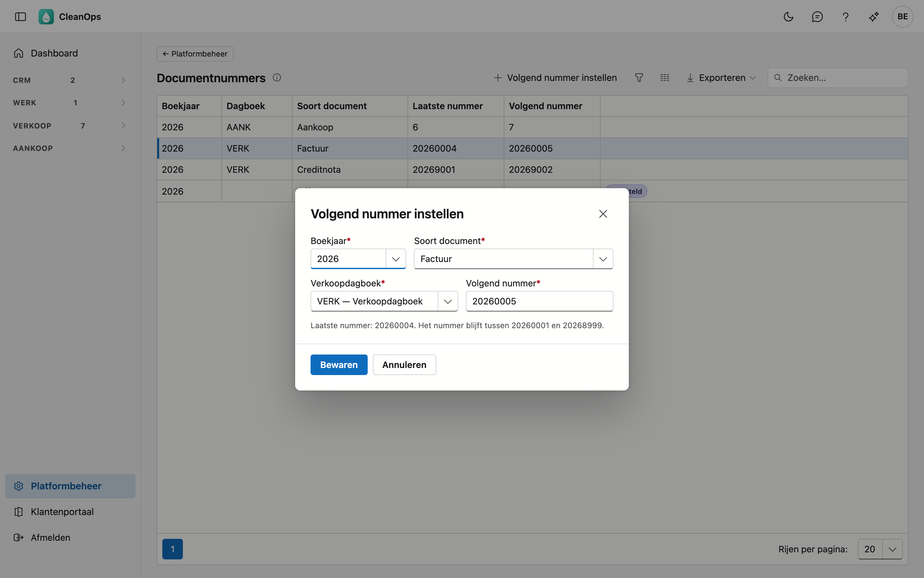The width and height of the screenshot is (924, 578).
Task: Click the CleanOps logo icon
Action: [x=46, y=16]
